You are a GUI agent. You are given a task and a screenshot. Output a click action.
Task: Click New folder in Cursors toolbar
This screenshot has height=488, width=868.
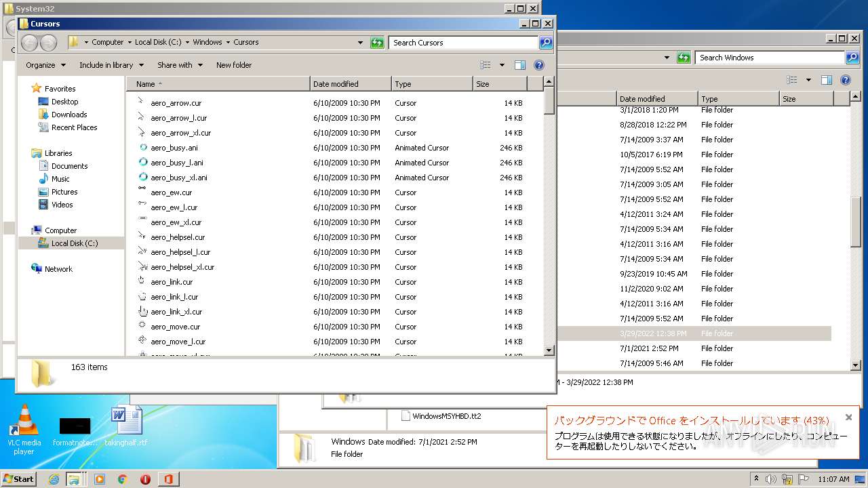pos(234,65)
